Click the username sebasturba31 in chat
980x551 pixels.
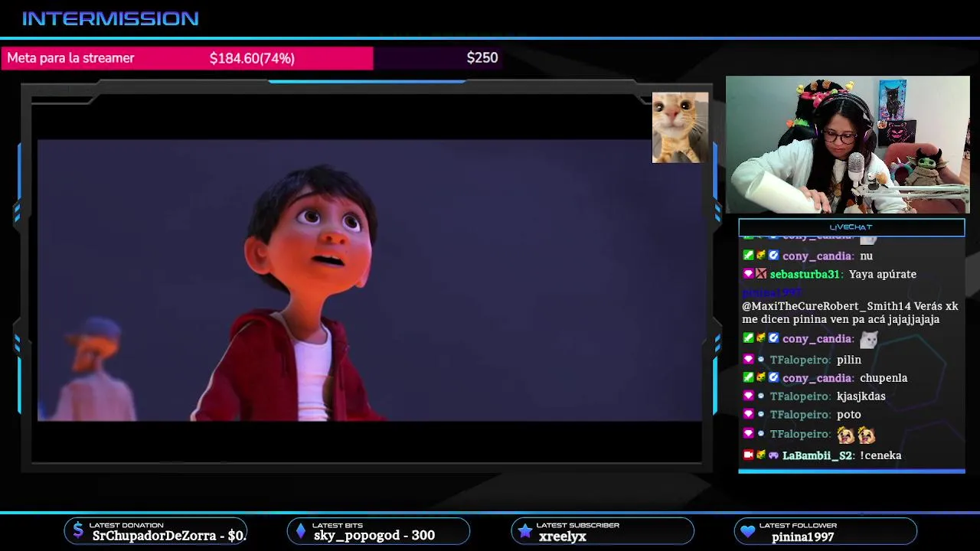point(805,274)
